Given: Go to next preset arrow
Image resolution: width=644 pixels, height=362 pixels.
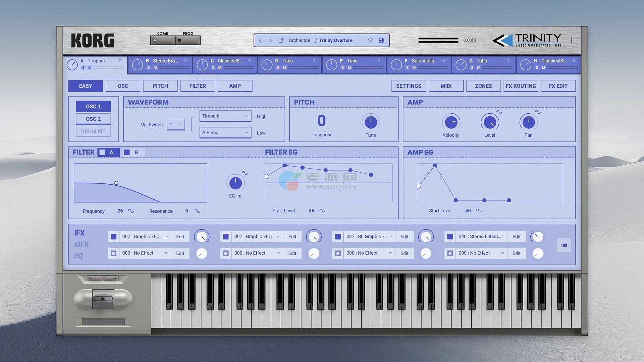Looking at the screenshot, I should (x=270, y=40).
